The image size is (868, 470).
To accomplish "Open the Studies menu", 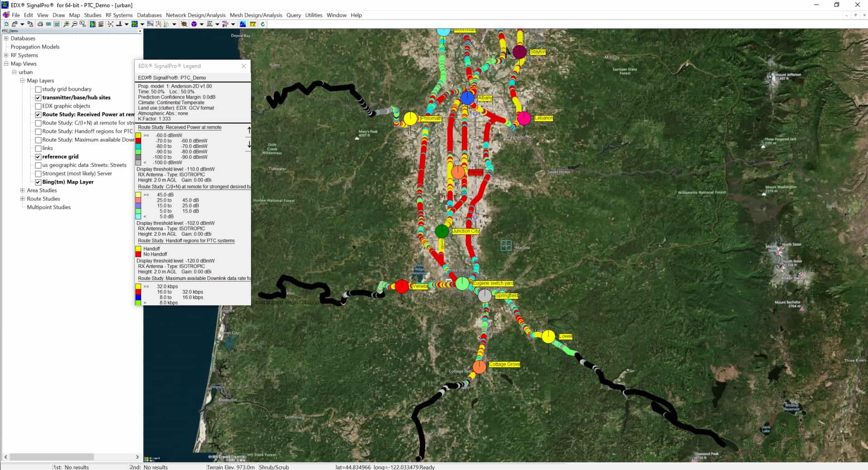I will (x=93, y=15).
